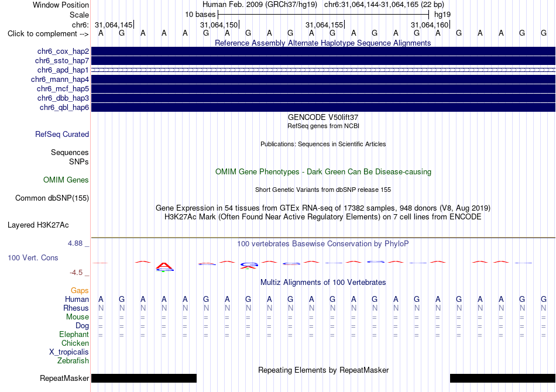This screenshot has height=392, width=556.
Task: Click the Scale label
Action: click(80, 15)
